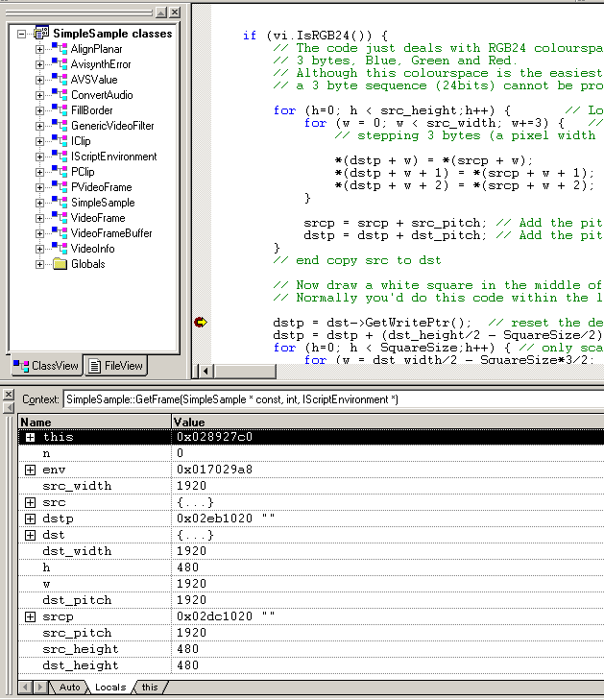The image size is (604, 700).
Task: Click the AlignPlanar class icon
Action: (60, 49)
